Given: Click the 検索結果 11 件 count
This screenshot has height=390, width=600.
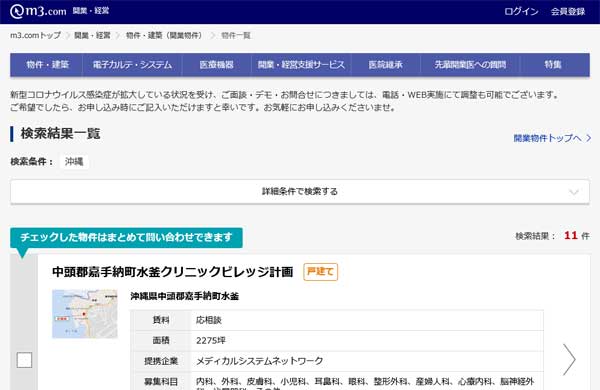Looking at the screenshot, I should coord(552,236).
